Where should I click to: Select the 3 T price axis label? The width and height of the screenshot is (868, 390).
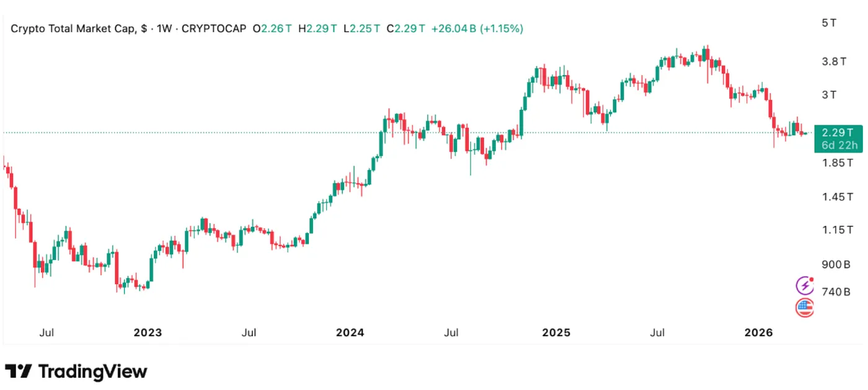click(829, 95)
